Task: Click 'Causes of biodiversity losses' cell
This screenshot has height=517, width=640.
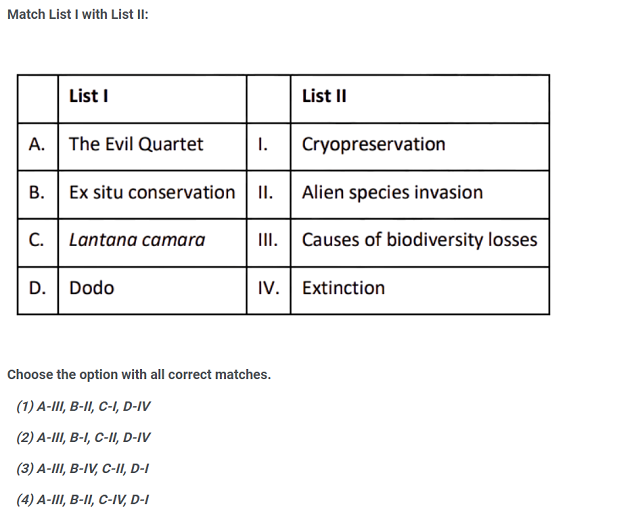Action: tap(419, 240)
